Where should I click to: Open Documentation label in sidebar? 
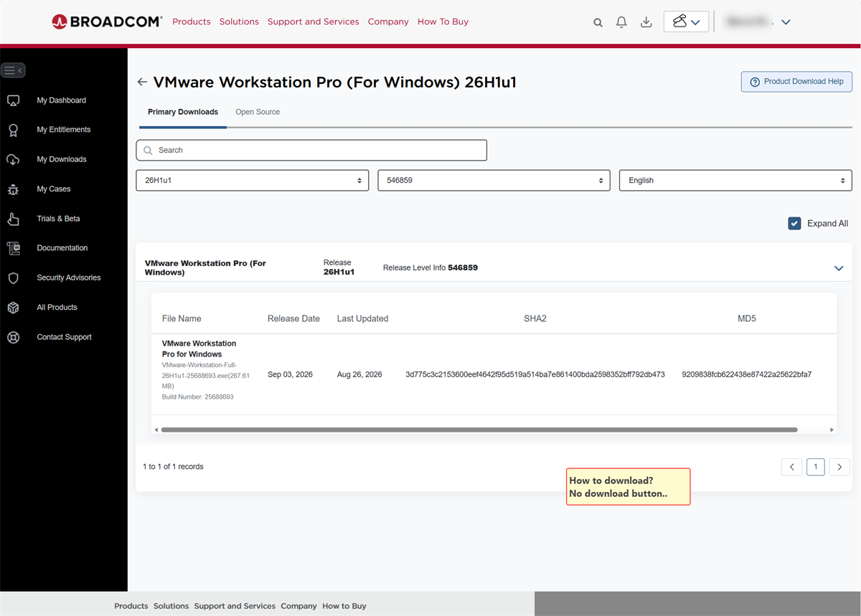click(62, 248)
